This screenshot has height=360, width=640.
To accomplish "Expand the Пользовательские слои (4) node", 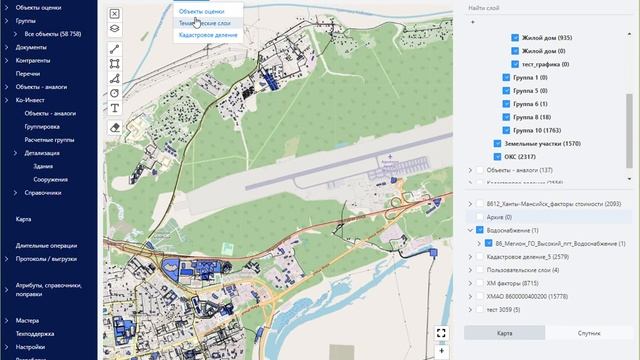I will 470,270.
